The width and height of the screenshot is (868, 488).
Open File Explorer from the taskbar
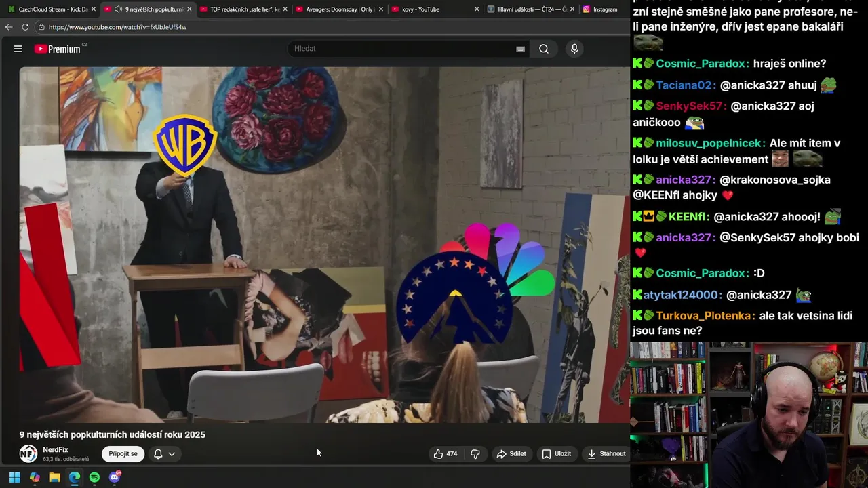point(54,477)
